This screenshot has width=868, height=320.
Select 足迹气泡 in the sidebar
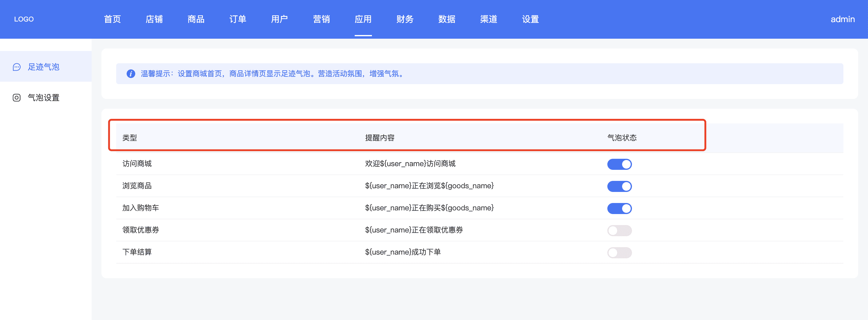tap(46, 66)
